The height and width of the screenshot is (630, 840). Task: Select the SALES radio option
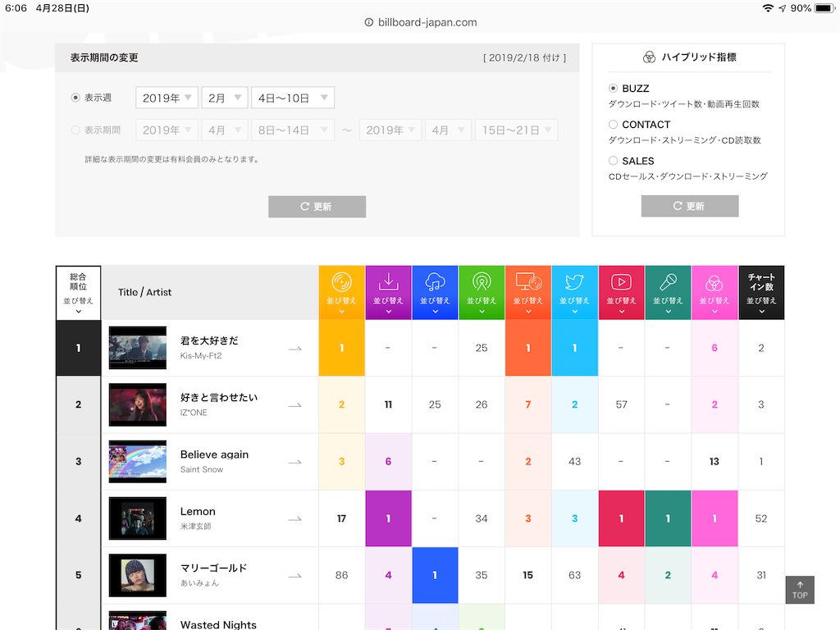(614, 161)
